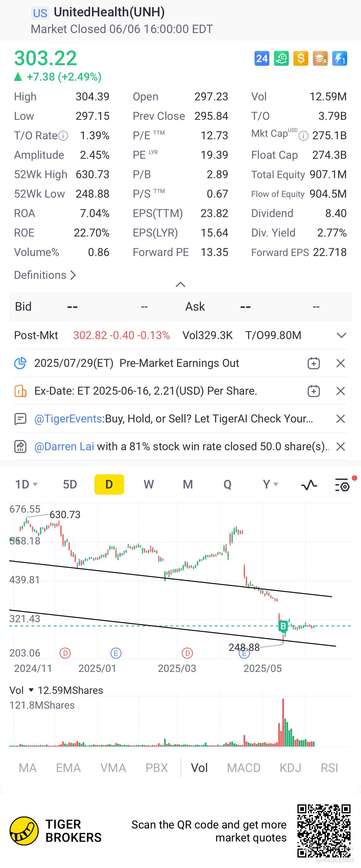
Task: Collapse the stock details panel
Action: [180, 285]
